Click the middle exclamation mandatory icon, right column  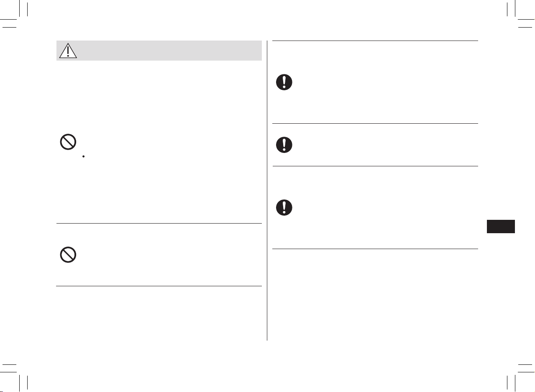coord(284,145)
